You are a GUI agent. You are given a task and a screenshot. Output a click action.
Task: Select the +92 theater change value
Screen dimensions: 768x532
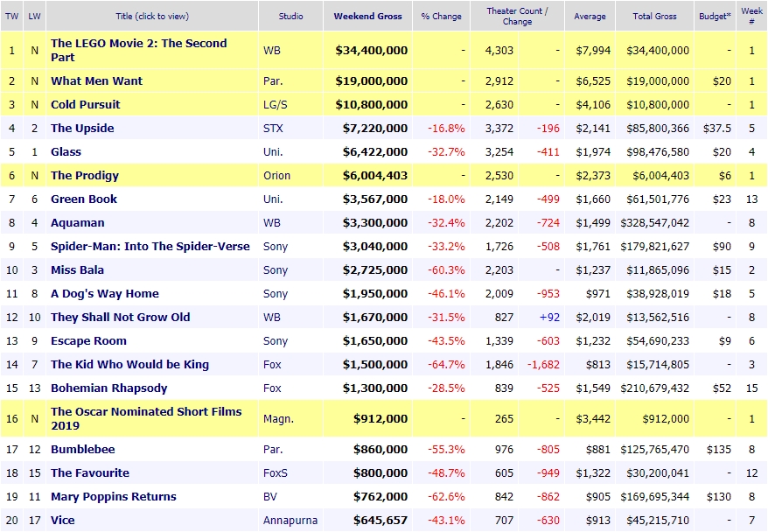coord(549,317)
